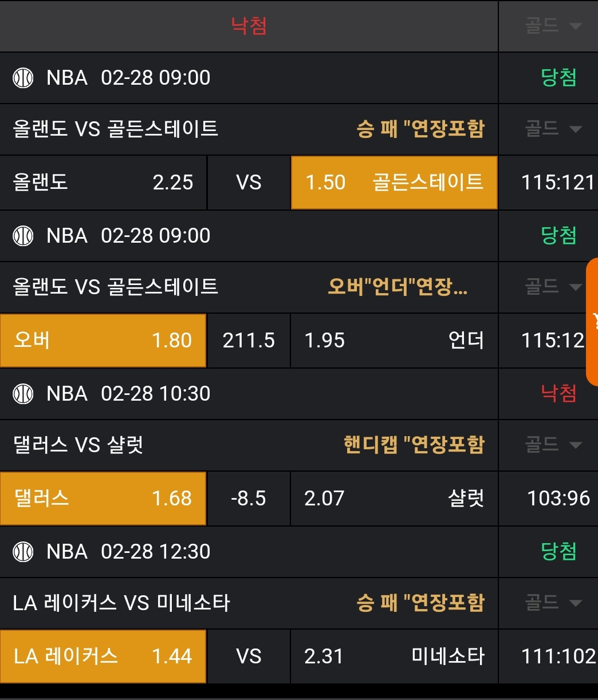598x700 pixels.
Task: Click basketball icon above the 올랜도 승패 match row
Action: coord(23,78)
